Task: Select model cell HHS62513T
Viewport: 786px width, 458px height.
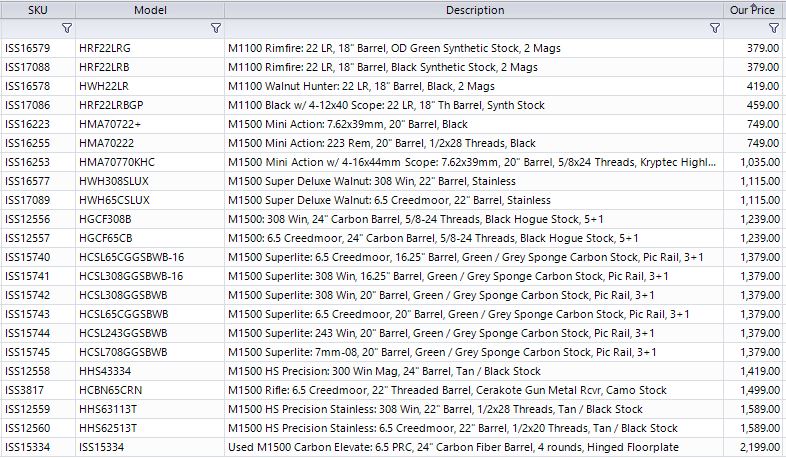Action: [150, 428]
